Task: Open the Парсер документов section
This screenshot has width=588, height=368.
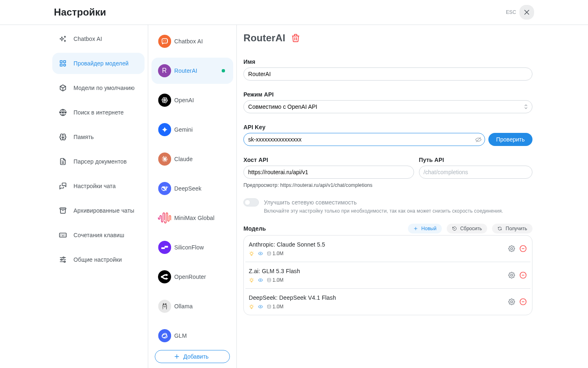Action: point(98,162)
